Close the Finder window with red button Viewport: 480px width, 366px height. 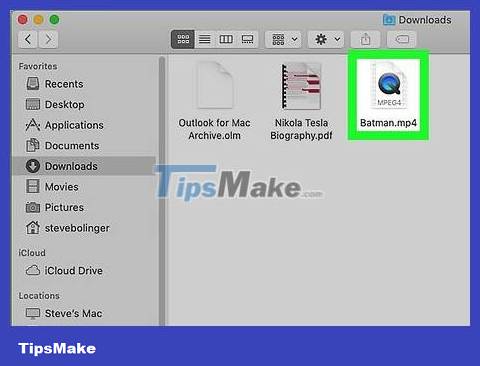click(22, 20)
